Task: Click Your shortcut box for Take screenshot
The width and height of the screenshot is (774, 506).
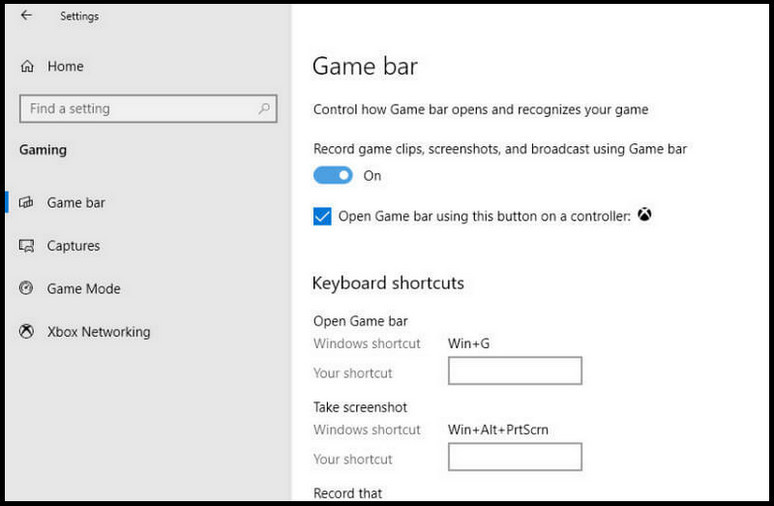Action: pyautogui.click(x=514, y=458)
